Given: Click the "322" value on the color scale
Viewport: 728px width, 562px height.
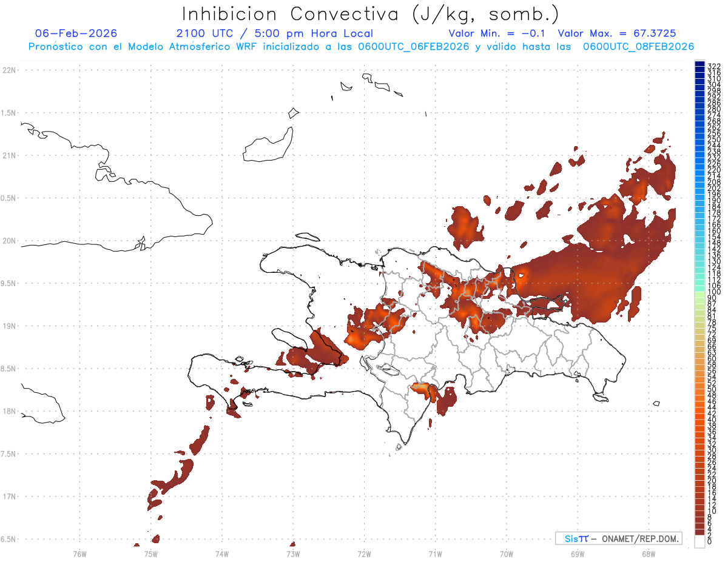Looking at the screenshot, I should click(714, 66).
